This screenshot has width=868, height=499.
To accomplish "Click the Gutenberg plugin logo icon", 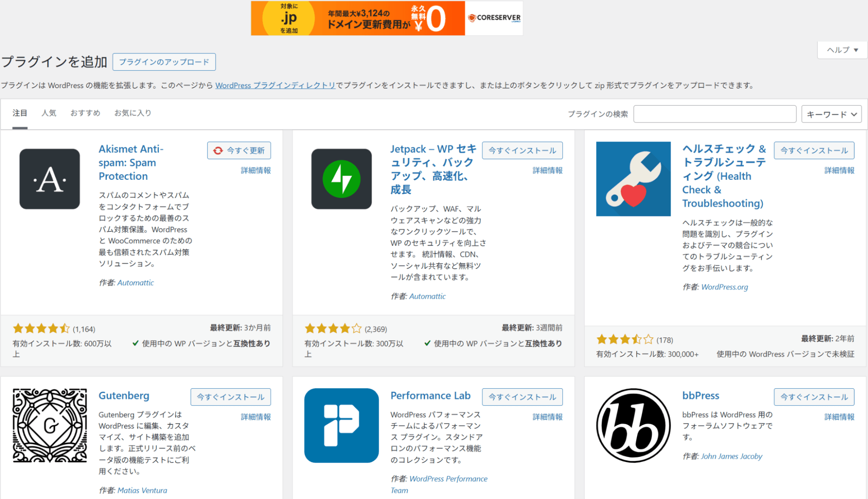I will coord(49,426).
